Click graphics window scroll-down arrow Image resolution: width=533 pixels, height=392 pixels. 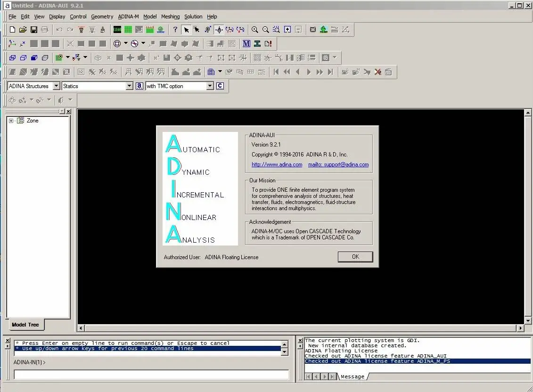tap(527, 320)
